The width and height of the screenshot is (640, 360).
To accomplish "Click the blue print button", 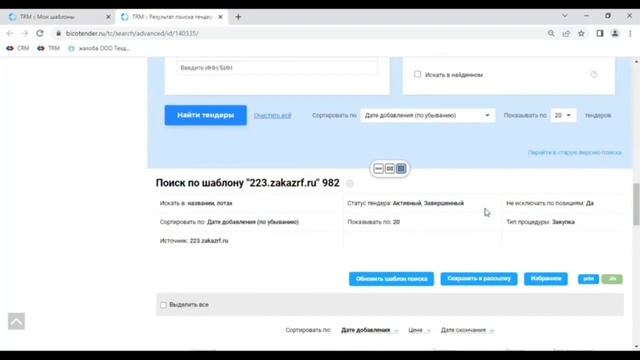I will 589,279.
